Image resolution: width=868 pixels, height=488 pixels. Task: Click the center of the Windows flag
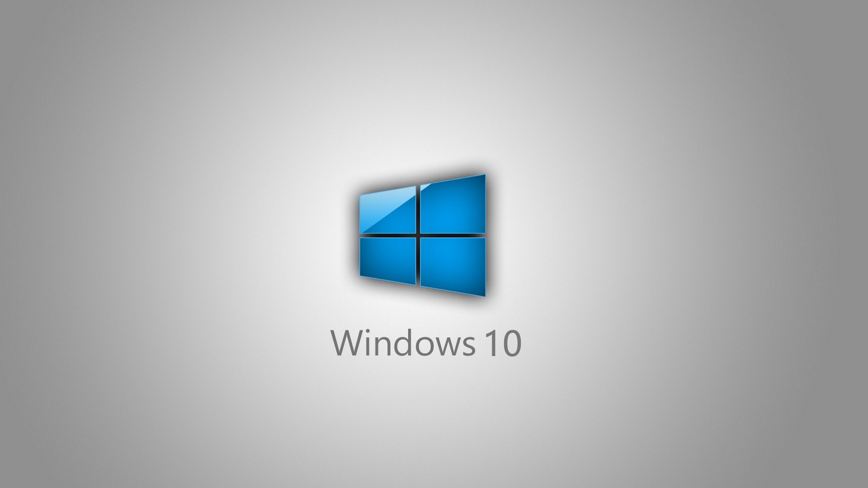(x=421, y=235)
